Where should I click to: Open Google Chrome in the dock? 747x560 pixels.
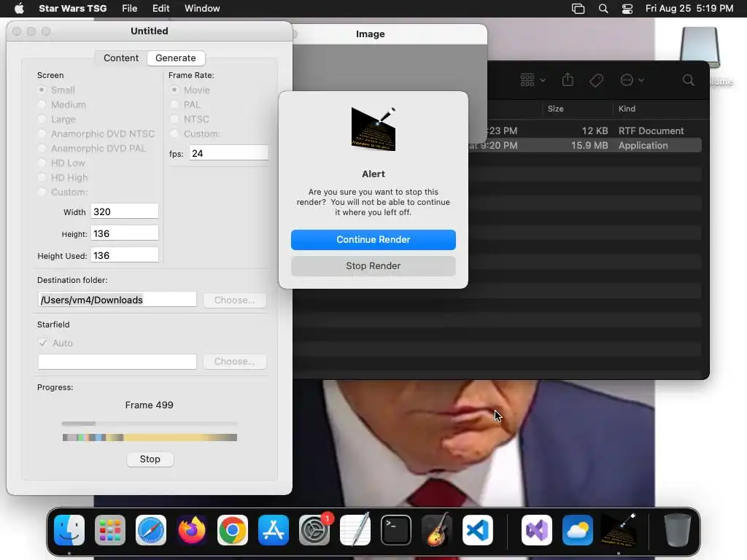tap(233, 530)
